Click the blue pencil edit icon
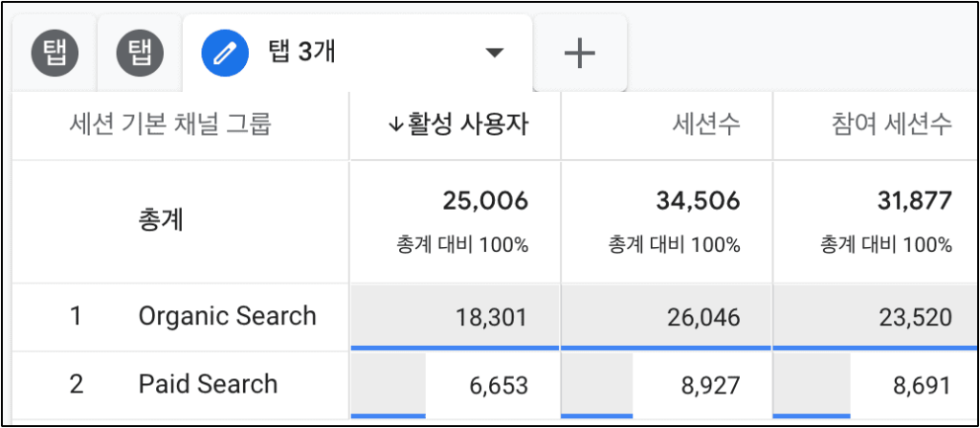 224,54
